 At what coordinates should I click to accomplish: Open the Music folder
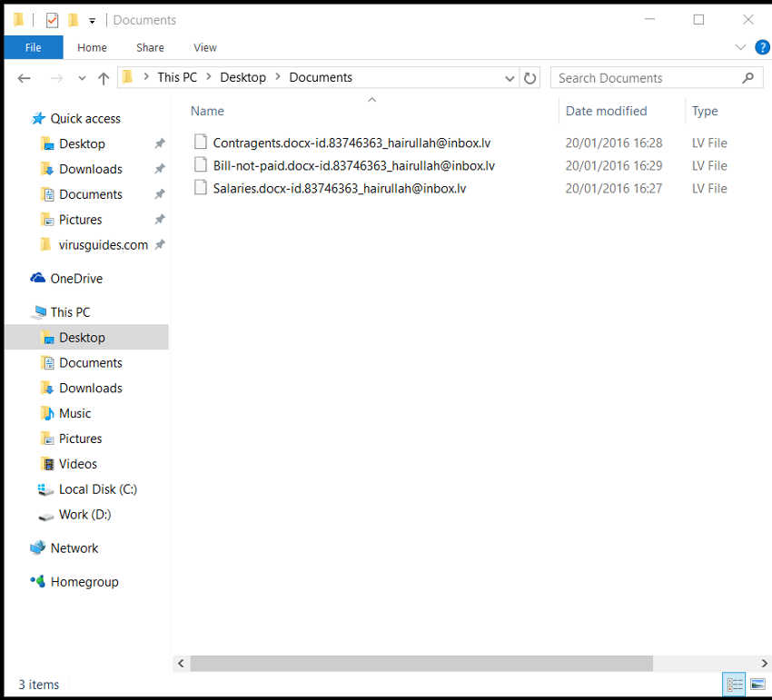point(74,413)
